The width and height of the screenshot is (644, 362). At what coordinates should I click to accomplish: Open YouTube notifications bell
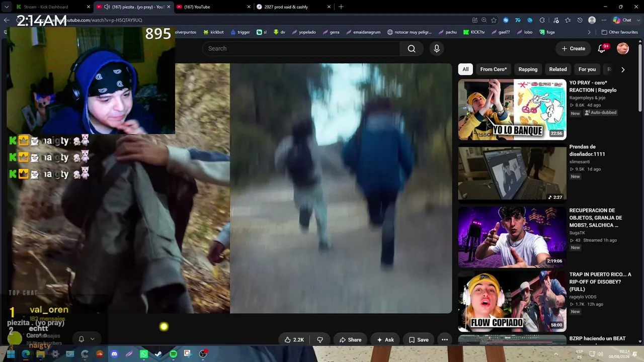tap(601, 49)
